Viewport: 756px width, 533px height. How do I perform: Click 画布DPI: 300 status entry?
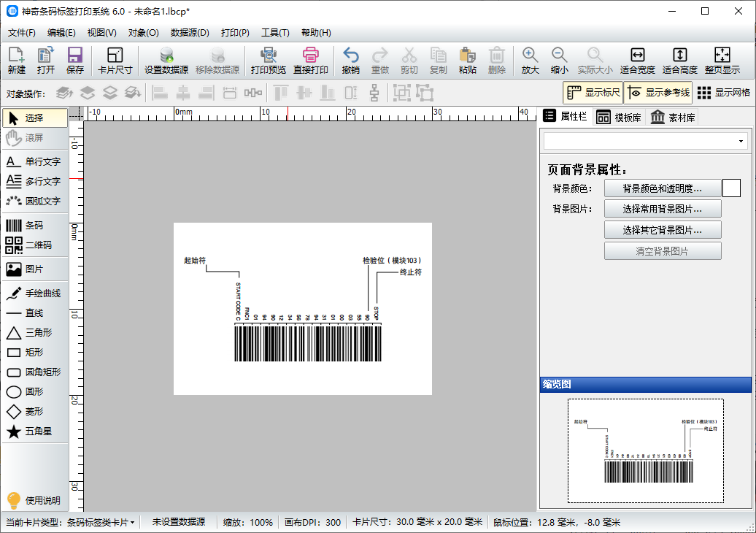coord(312,522)
